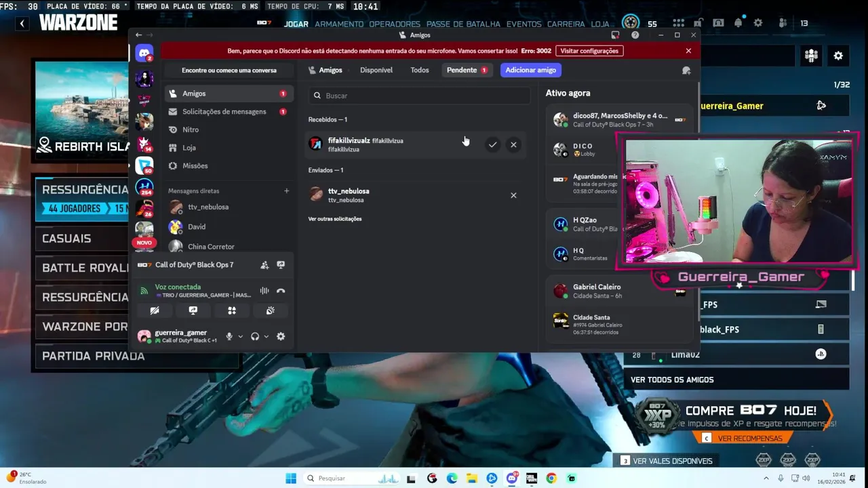Open Warzone EVENTOS tab
Viewport: 868px width, 488px height.
(x=524, y=24)
